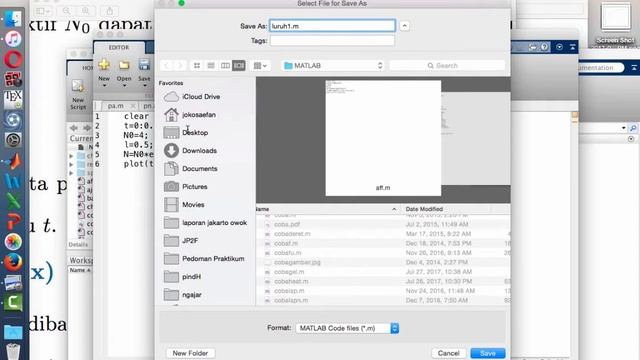Open the item arrangement dropdown
Screen dimensions: 640x360
click(260, 65)
